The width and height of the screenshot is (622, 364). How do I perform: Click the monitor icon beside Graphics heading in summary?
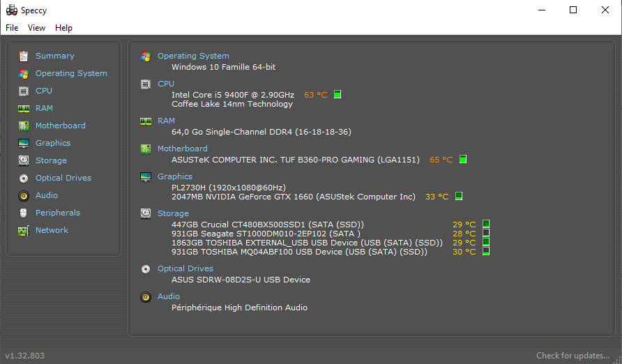click(x=146, y=177)
